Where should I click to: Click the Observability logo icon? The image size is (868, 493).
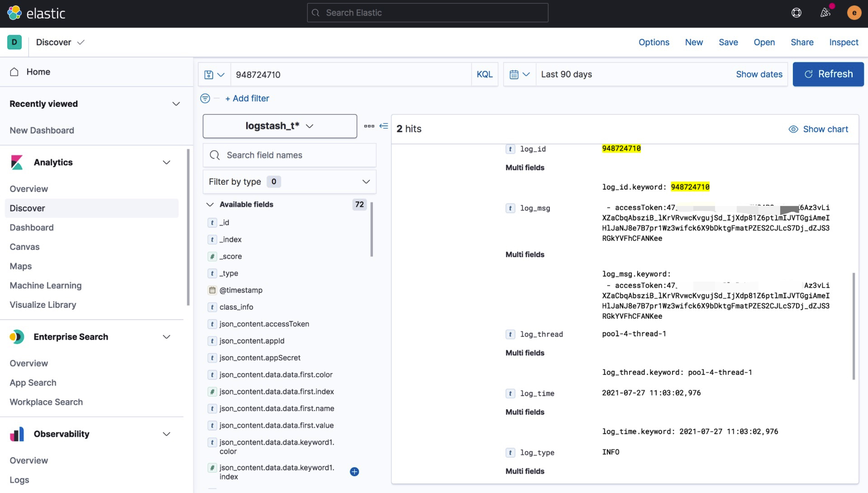click(x=17, y=434)
